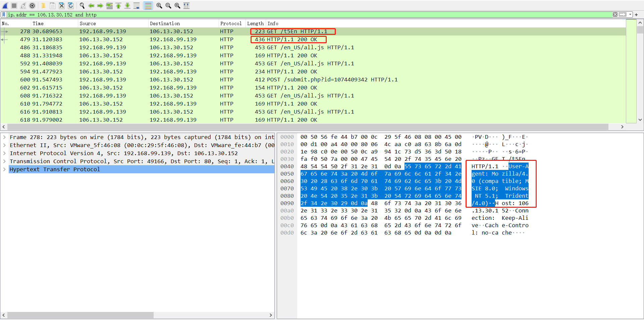Toggle packet list colorization
The height and width of the screenshot is (320, 644).
pyautogui.click(x=148, y=6)
